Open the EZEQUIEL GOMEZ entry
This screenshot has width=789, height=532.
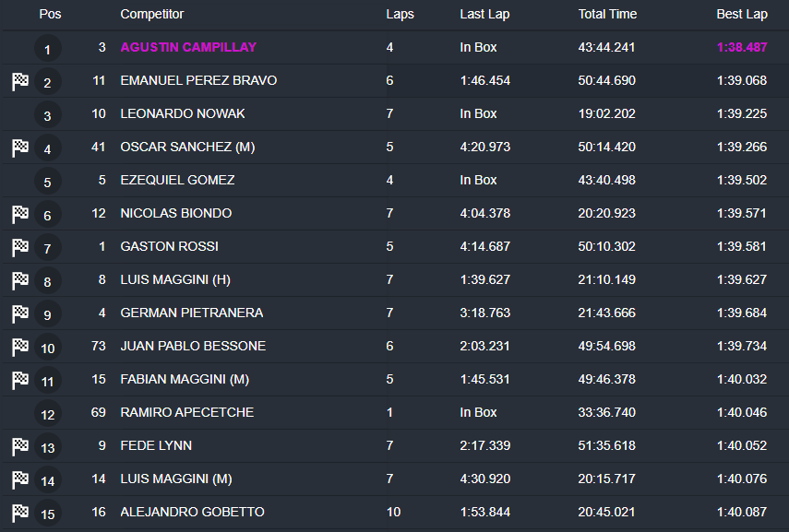[177, 180]
